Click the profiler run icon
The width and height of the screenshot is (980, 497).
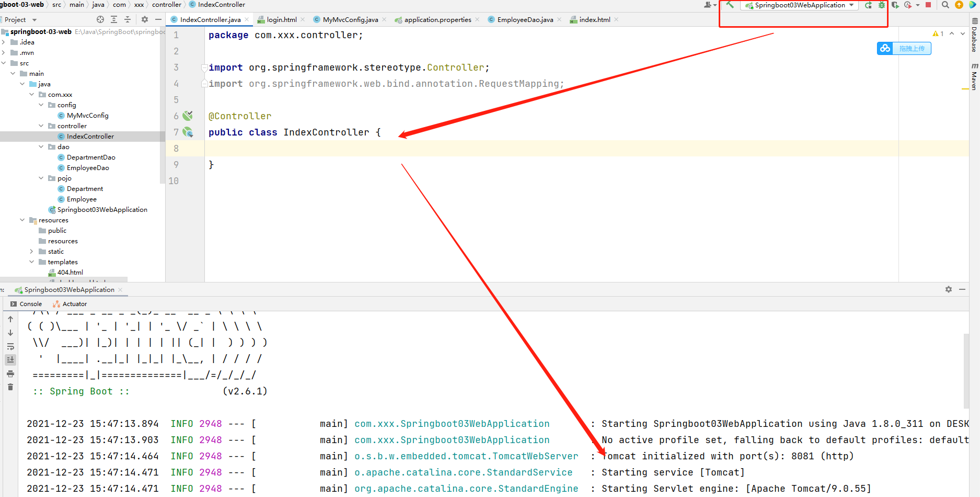click(x=908, y=5)
